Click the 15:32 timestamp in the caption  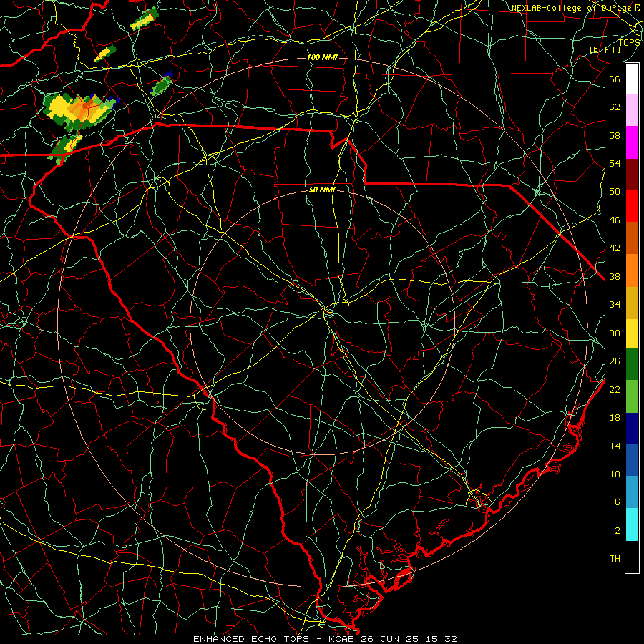441,639
